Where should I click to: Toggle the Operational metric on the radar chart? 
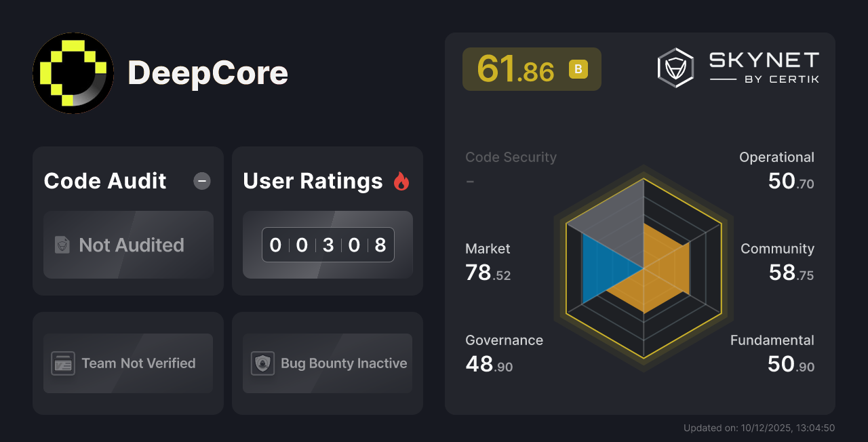click(776, 169)
